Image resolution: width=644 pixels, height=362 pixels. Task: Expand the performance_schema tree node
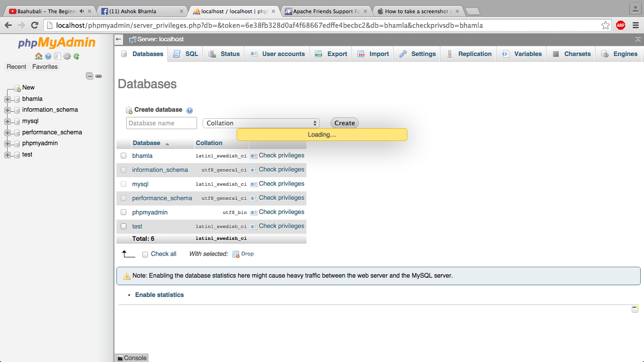[7, 132]
